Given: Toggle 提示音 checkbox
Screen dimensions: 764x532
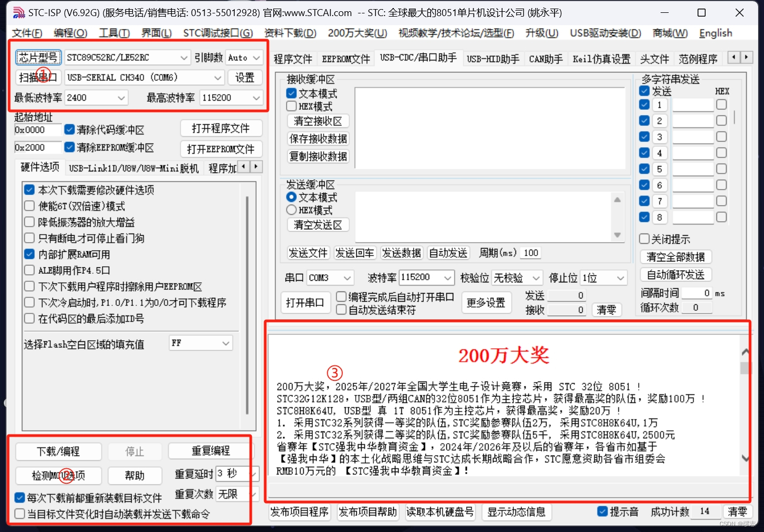Looking at the screenshot, I should 602,512.
